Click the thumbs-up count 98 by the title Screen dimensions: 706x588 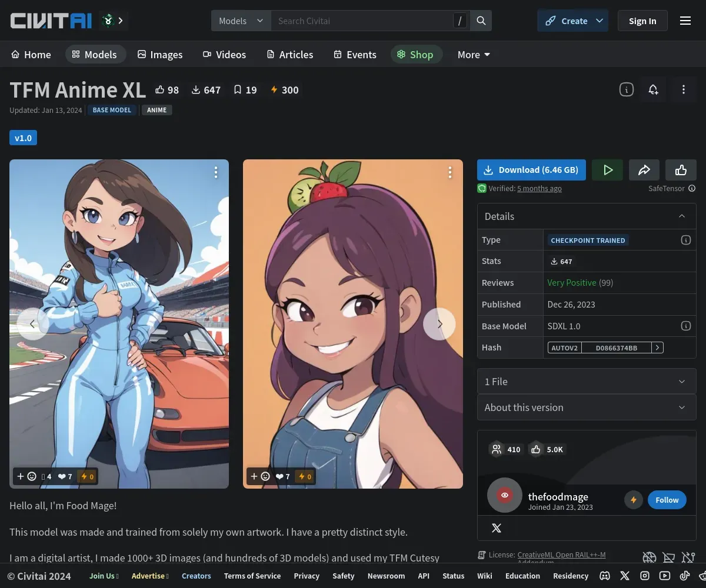pos(167,90)
